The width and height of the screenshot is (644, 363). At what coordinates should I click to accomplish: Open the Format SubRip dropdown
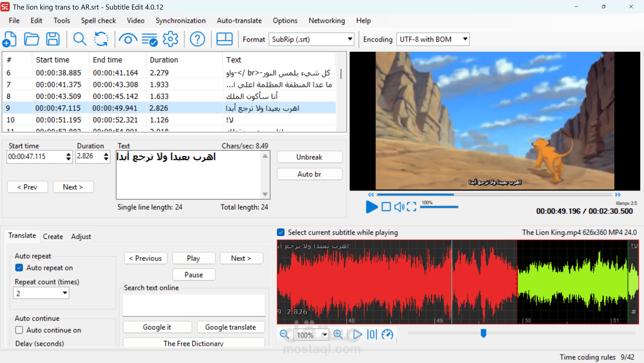311,39
